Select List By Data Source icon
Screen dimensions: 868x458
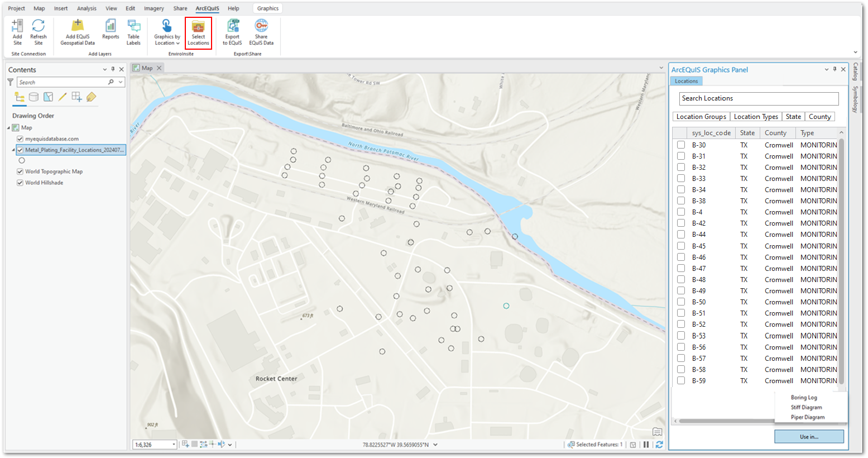[x=34, y=97]
